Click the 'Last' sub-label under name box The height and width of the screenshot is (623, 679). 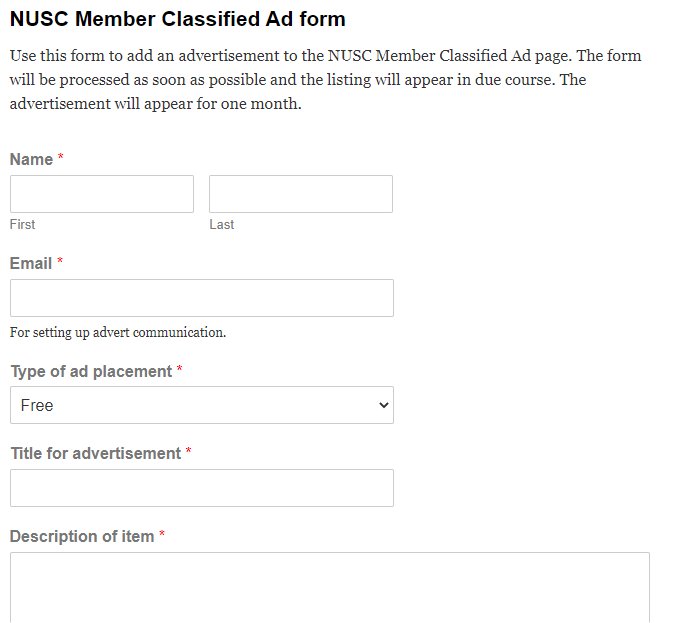[221, 225]
